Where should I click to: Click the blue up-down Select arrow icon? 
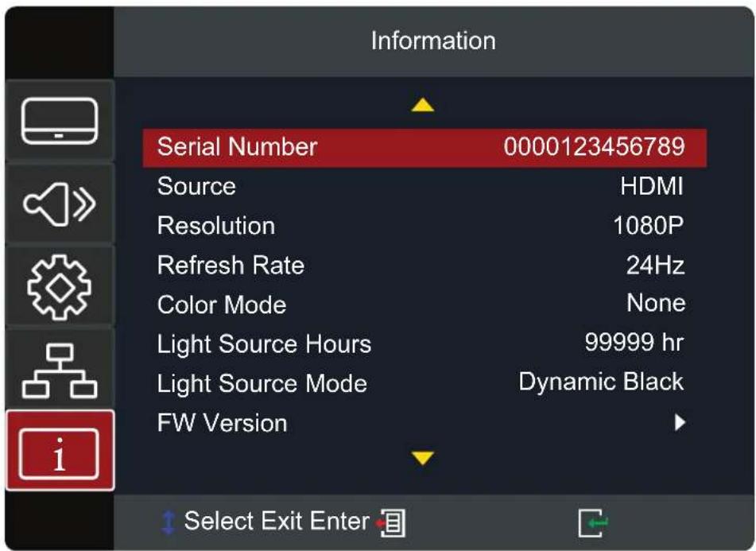169,523
